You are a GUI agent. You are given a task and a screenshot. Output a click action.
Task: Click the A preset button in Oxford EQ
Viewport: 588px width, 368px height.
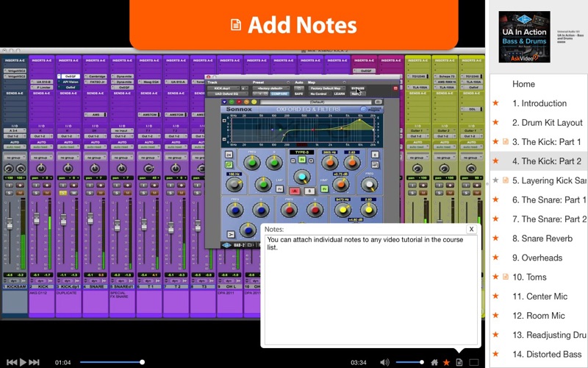tap(295, 191)
